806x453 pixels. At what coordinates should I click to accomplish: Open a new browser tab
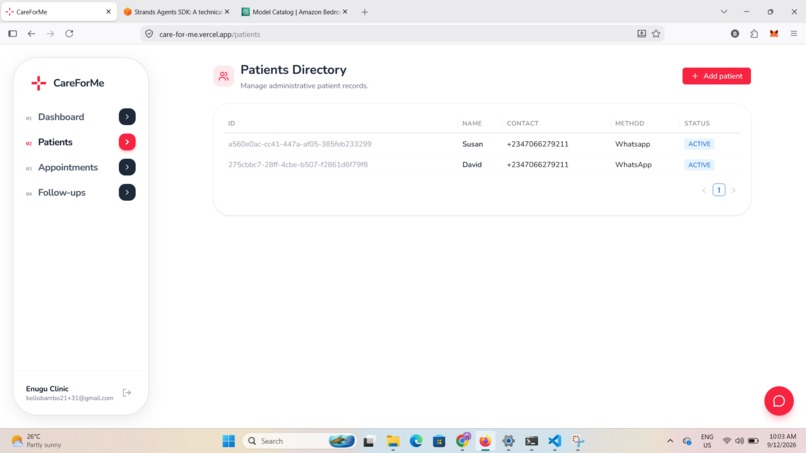pyautogui.click(x=364, y=12)
